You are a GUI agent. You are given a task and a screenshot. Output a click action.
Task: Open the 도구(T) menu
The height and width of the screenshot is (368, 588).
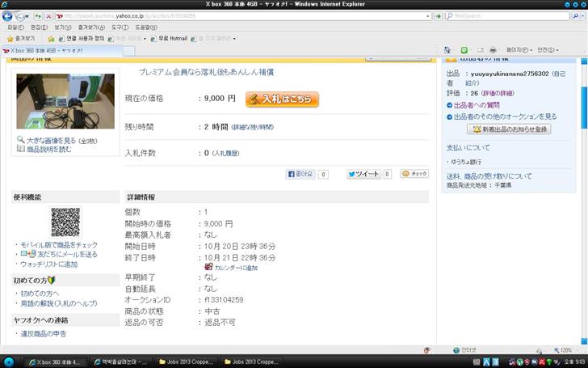pyautogui.click(x=120, y=27)
